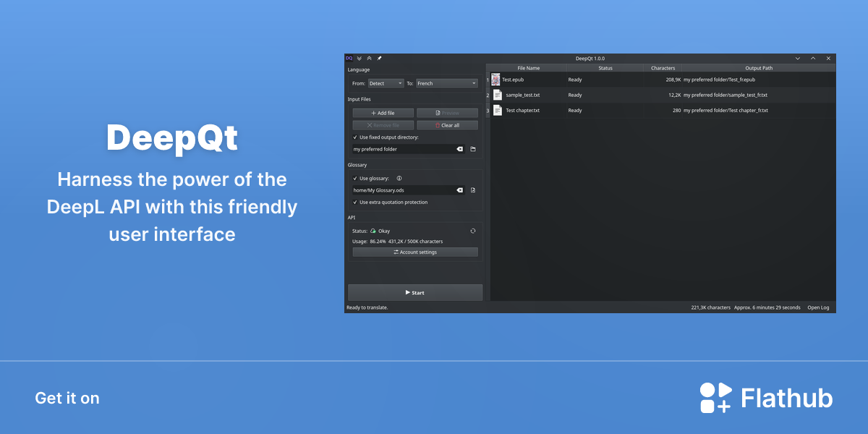Refresh API status with the reload icon

473,231
